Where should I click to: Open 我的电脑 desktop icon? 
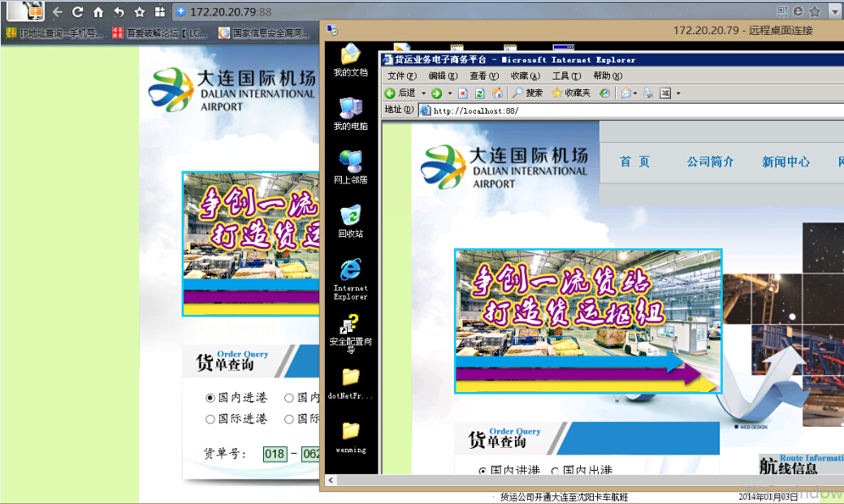(x=350, y=114)
